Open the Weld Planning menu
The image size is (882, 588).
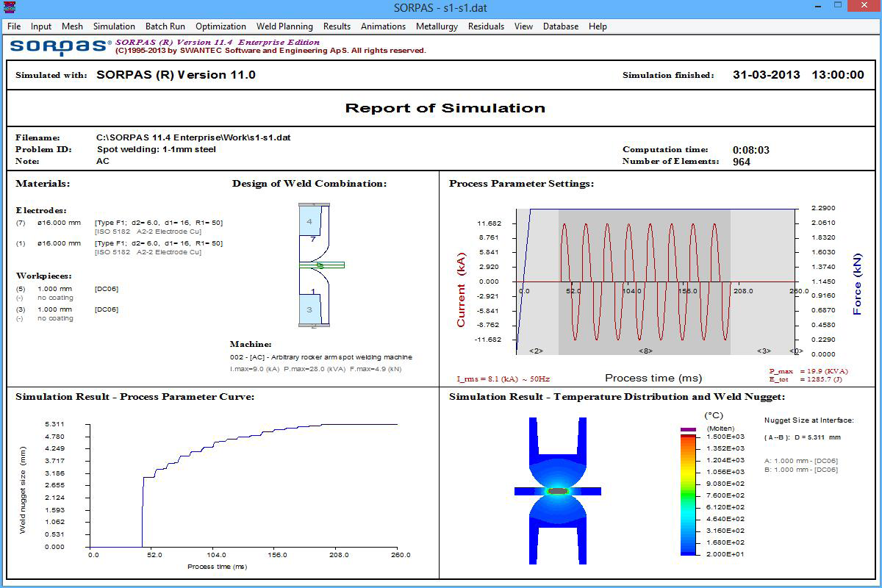pos(284,26)
